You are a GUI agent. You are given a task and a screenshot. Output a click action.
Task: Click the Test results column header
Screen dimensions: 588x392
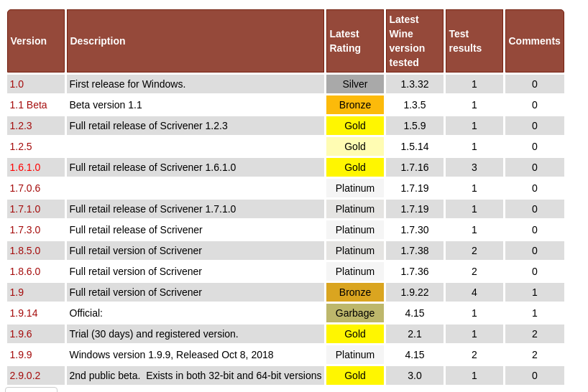tap(474, 41)
